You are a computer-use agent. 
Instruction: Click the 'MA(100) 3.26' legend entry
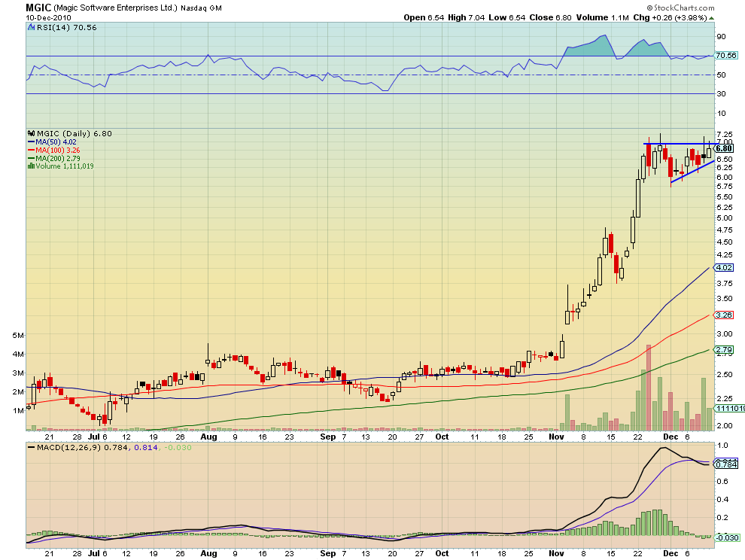point(58,151)
